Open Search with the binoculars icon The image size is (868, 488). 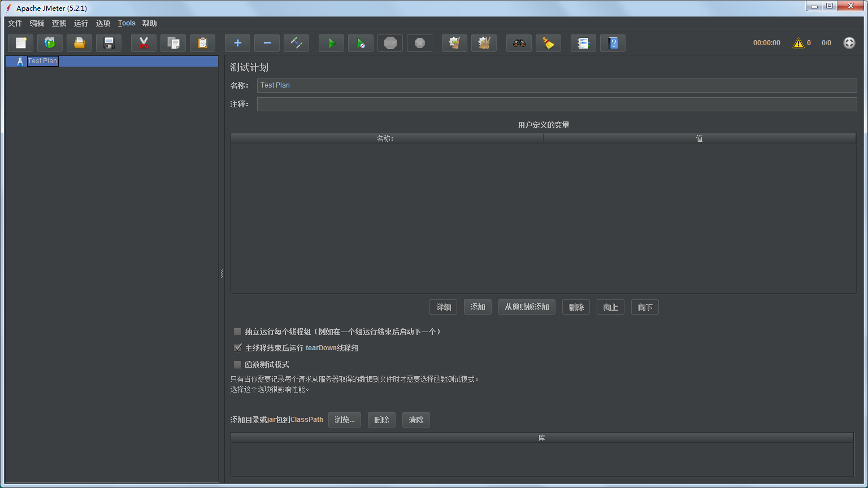tap(519, 43)
